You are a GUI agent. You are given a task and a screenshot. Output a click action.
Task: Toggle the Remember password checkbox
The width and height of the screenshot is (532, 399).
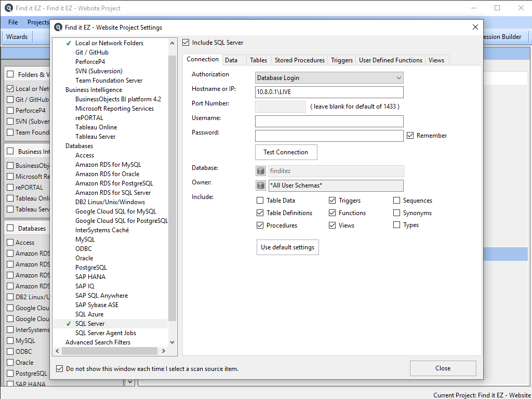point(410,136)
